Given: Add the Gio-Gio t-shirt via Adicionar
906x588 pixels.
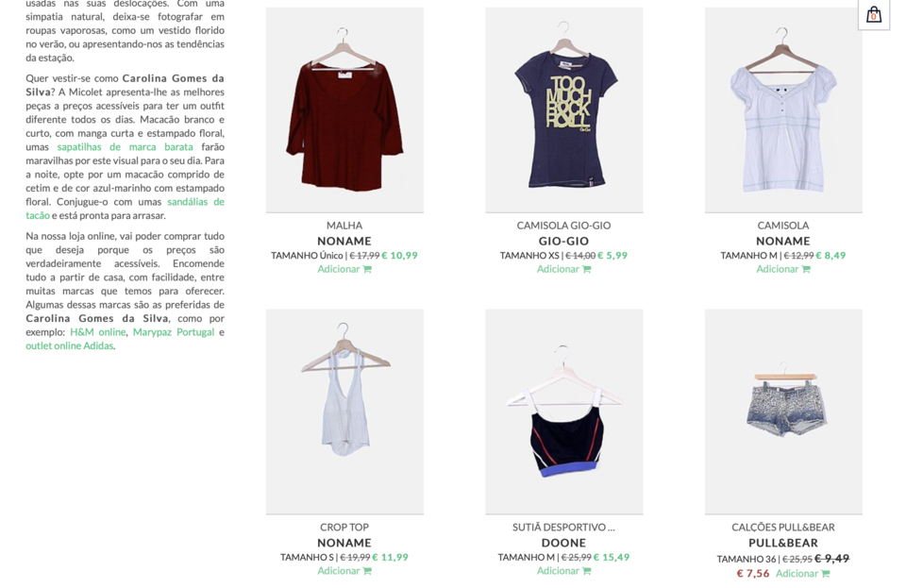Looking at the screenshot, I should point(564,269).
